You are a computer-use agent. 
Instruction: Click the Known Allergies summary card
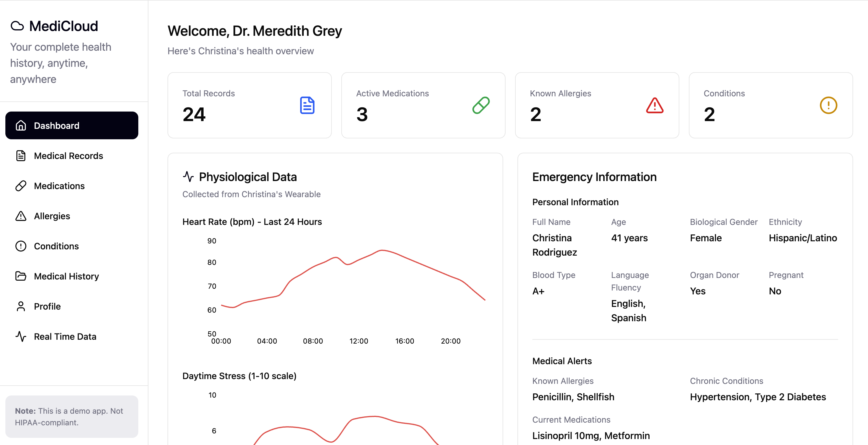coord(596,105)
